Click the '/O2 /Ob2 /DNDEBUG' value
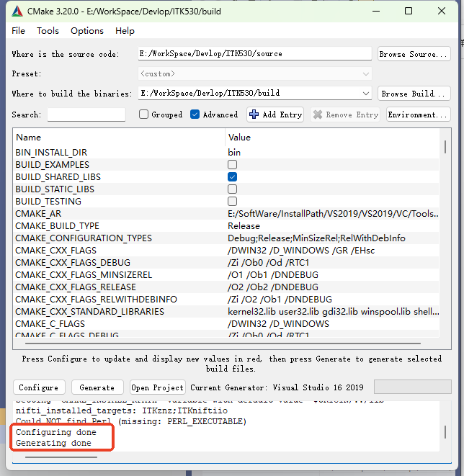This screenshot has width=464, height=476. pos(273,287)
